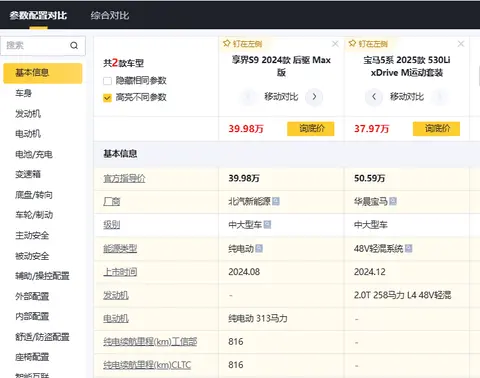Click info icon next to 48V轻混系统
Viewport: 480px width, 378px height.
(x=409, y=248)
